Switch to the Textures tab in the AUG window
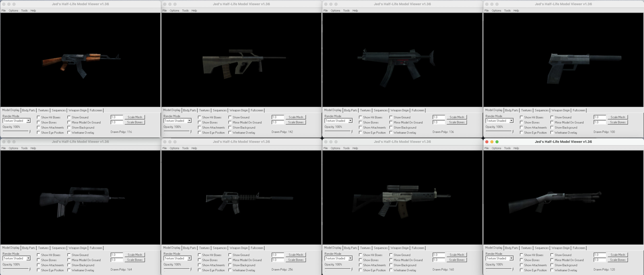Image resolution: width=644 pixels, height=275 pixels. tap(204, 110)
